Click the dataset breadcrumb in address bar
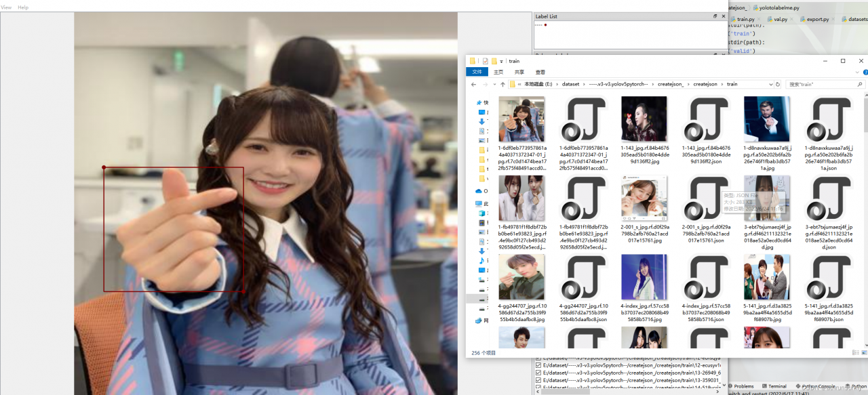The height and width of the screenshot is (395, 868). (x=571, y=84)
